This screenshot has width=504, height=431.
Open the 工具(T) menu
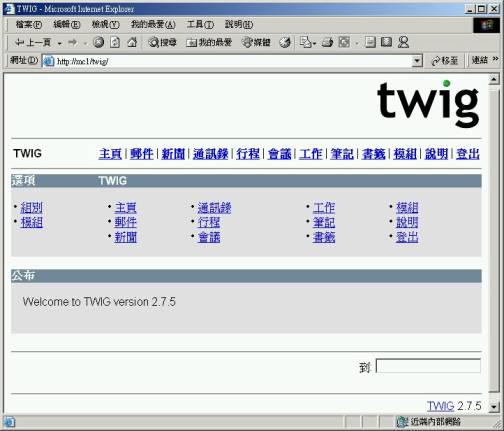(200, 24)
